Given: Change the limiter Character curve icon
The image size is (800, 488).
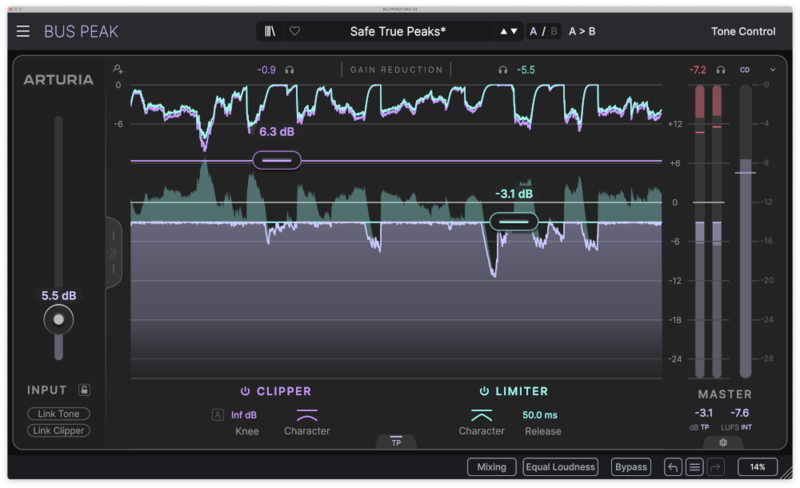Looking at the screenshot, I should tap(482, 414).
